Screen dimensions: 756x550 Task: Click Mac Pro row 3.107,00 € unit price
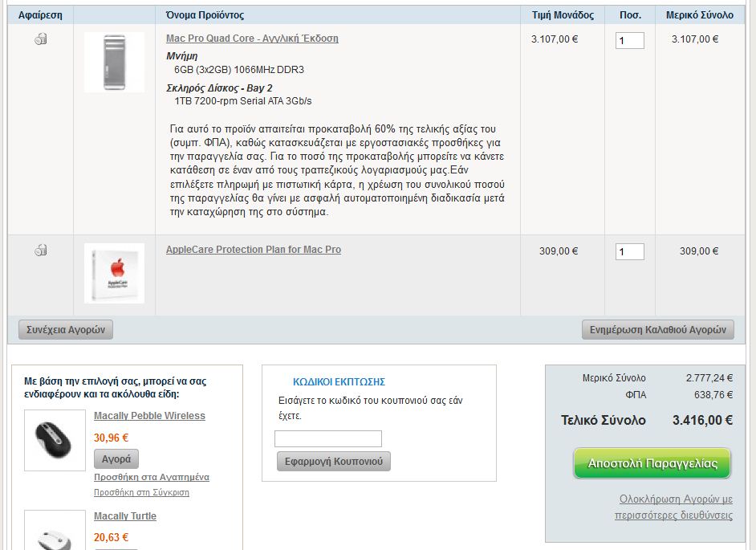click(x=555, y=39)
